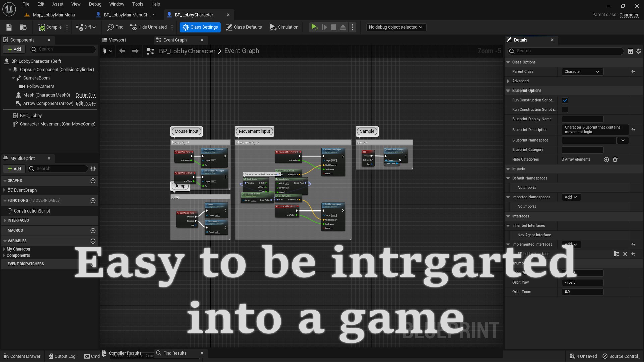The width and height of the screenshot is (644, 362).
Task: Collapse the Blueprint Options section
Action: click(508, 90)
